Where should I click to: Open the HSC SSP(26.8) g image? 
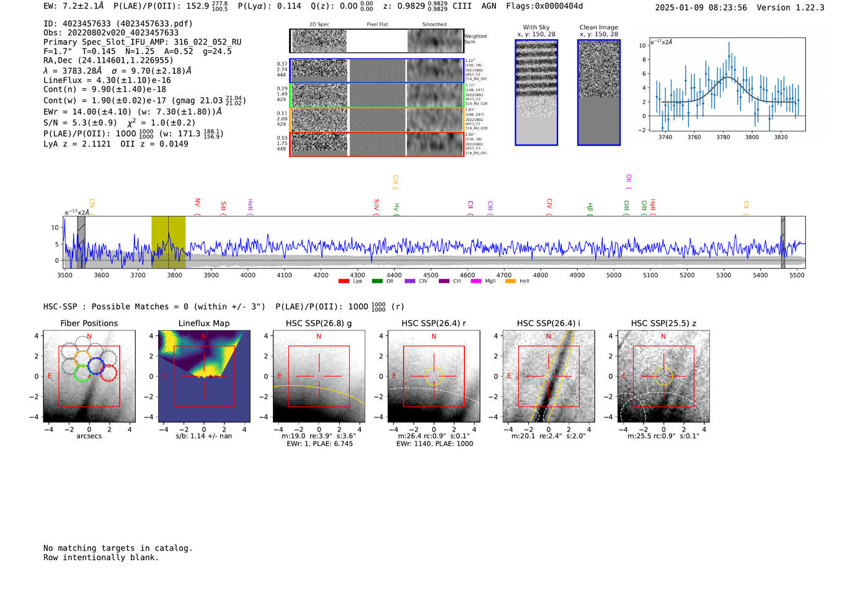click(x=319, y=376)
